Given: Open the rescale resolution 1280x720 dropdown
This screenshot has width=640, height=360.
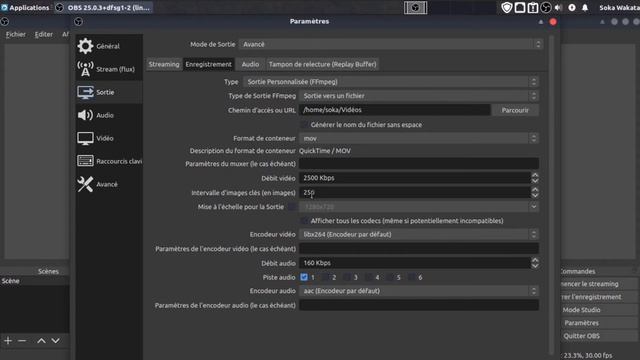Looking at the screenshot, I should 419,207.
